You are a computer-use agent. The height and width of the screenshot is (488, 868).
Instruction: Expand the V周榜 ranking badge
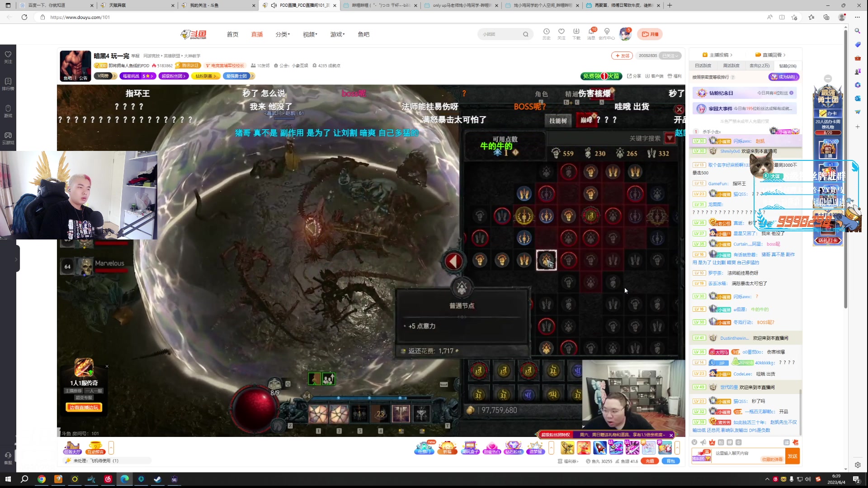pyautogui.click(x=106, y=76)
